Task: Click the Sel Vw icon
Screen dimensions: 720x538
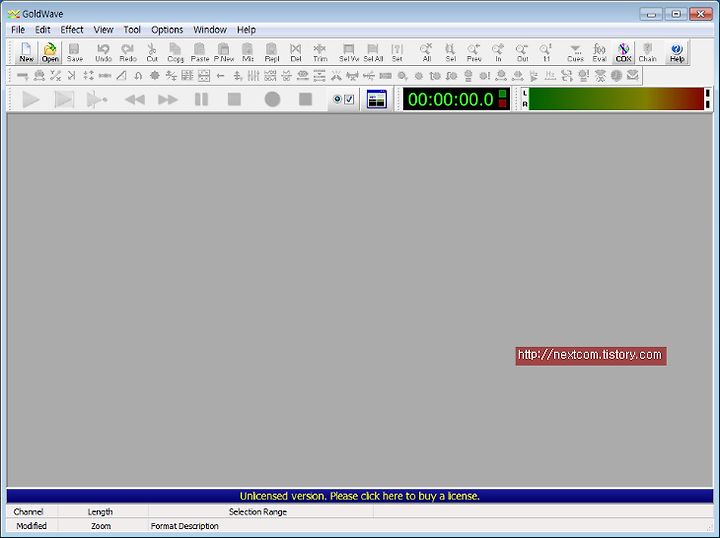Action: 349,52
